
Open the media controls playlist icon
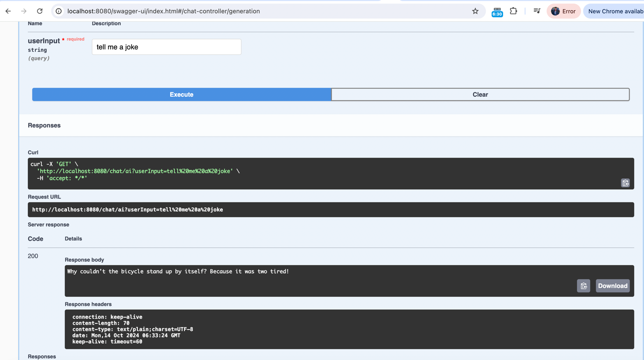(x=537, y=11)
